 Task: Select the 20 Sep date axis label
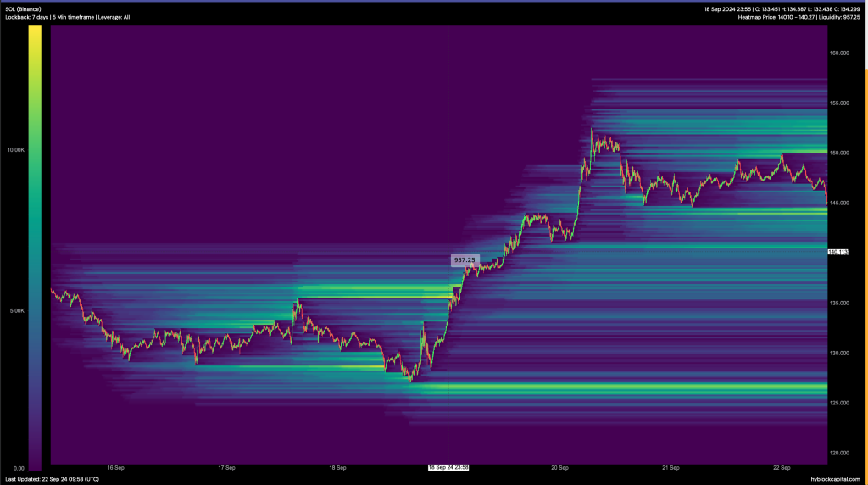click(x=559, y=468)
